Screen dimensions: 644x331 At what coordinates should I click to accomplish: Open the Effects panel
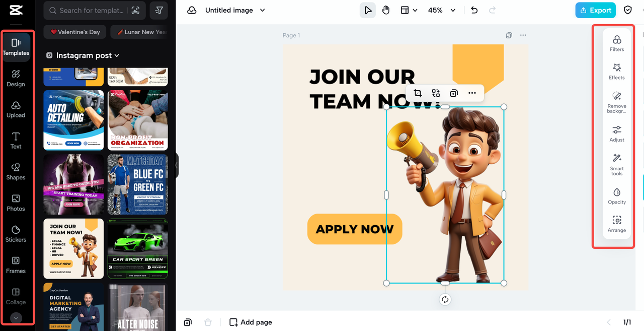pyautogui.click(x=617, y=72)
